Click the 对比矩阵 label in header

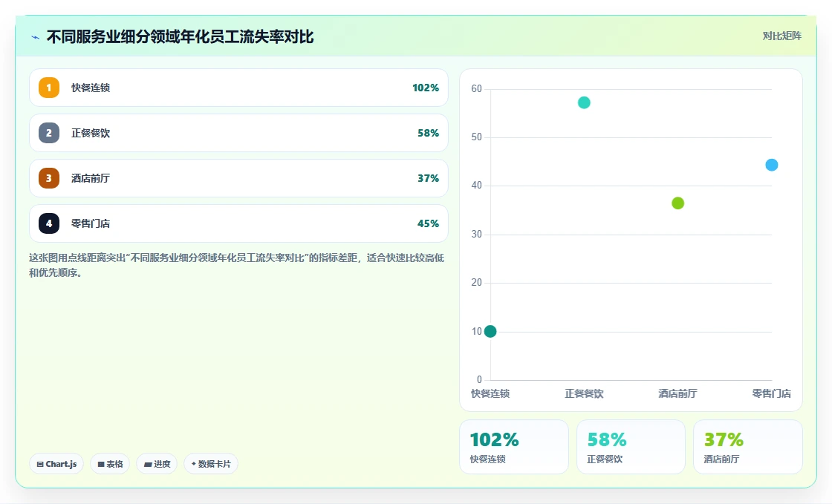[782, 36]
